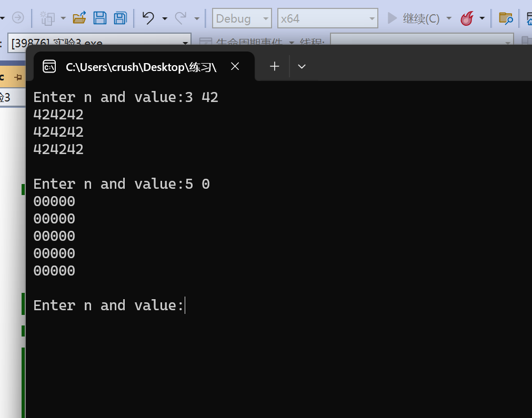Image resolution: width=532 pixels, height=418 pixels.
Task: Expand the redo history dropdown arrow
Action: click(x=197, y=18)
